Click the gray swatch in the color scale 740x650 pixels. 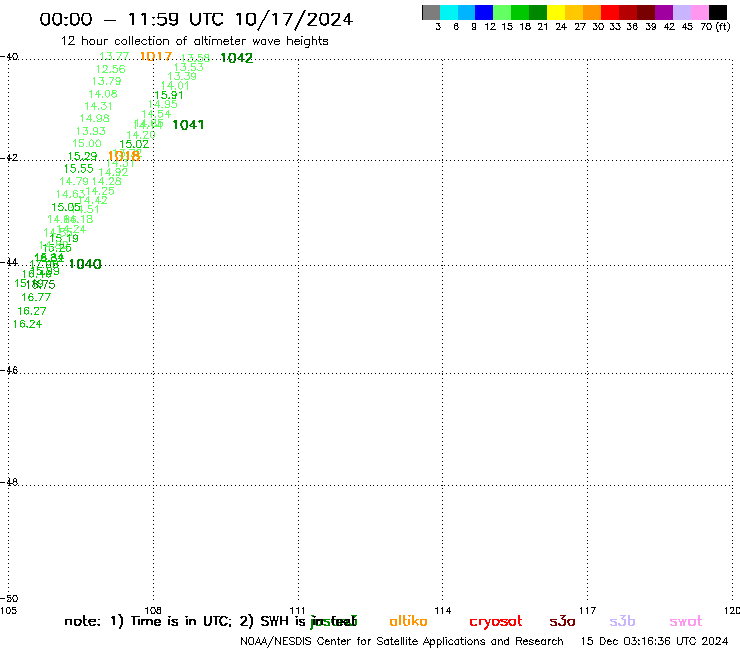tap(431, 12)
